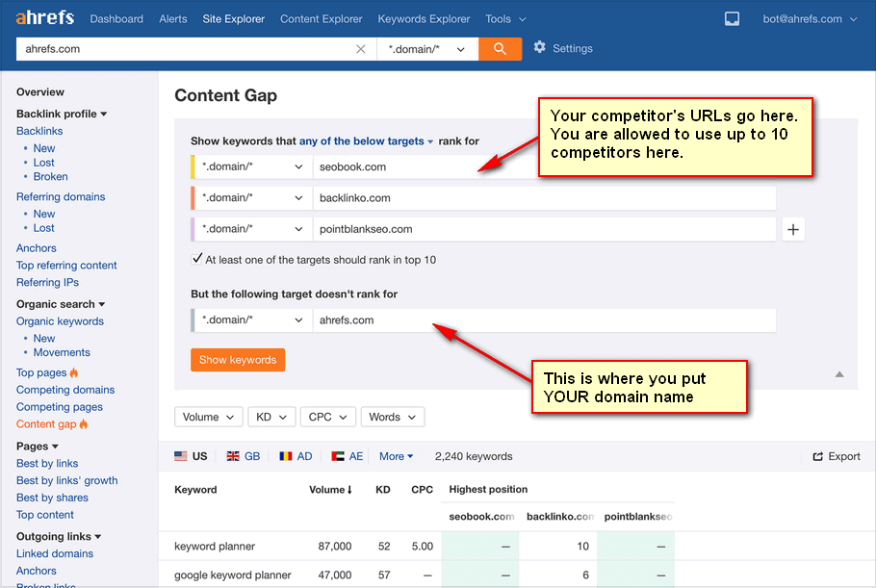This screenshot has width=876, height=588.
Task: Open the KD filter dropdown
Action: click(x=271, y=417)
